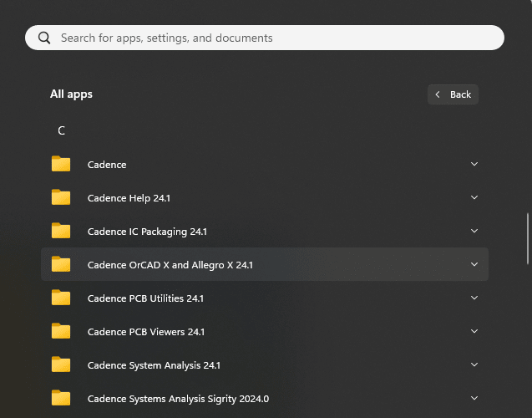The width and height of the screenshot is (532, 418).
Task: Click the Cadence PCB Utilities 24.1 folder icon
Action: 61,298
